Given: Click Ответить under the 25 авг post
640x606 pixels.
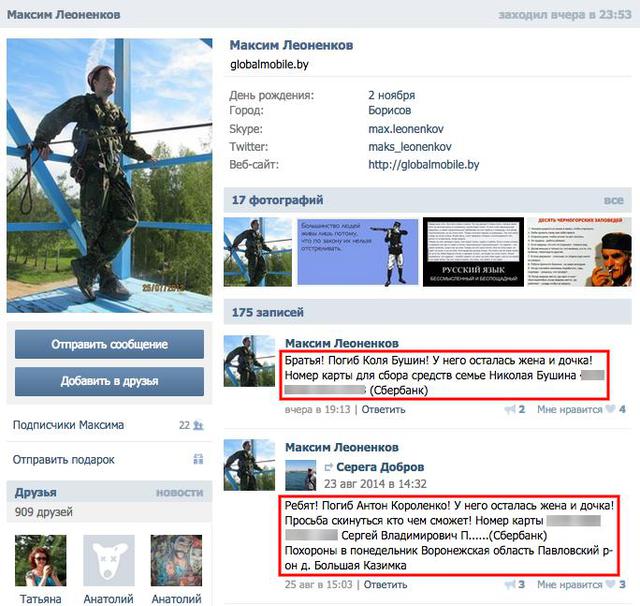Looking at the screenshot, I should 385,584.
